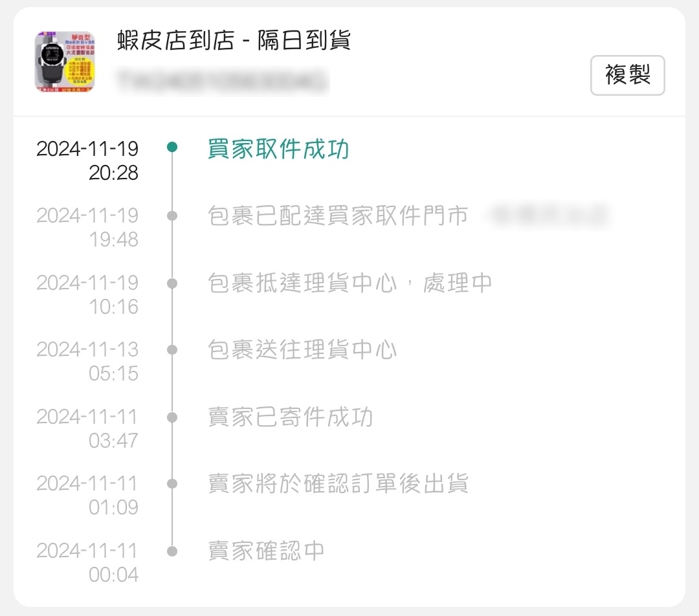The width and height of the screenshot is (699, 616).
Task: Select the blurred tracking number text
Action: point(223,81)
